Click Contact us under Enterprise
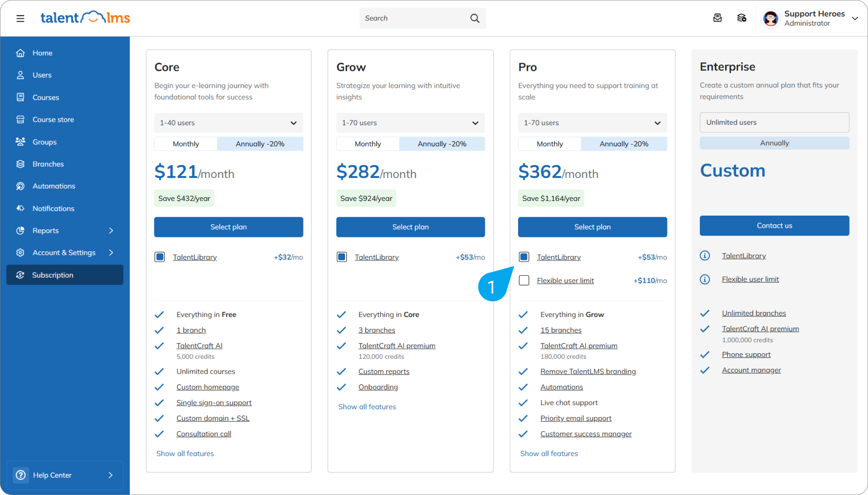Screen dimensions: 868x495 [x=774, y=225]
